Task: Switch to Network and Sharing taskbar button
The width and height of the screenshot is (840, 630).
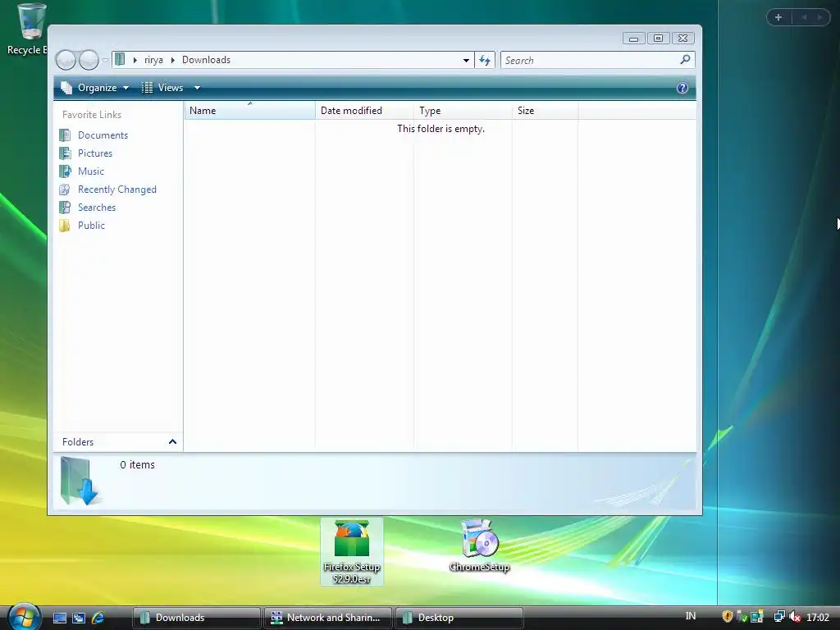Action: point(328,618)
